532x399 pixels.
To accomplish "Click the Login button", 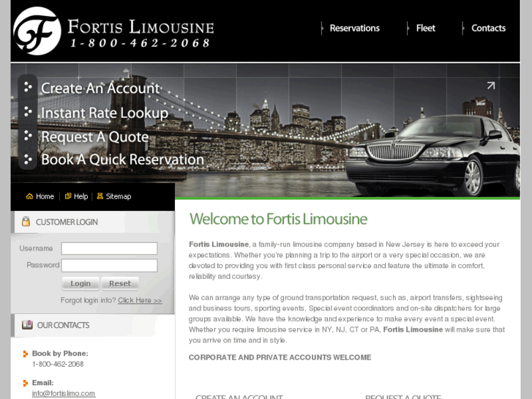I will 80,283.
